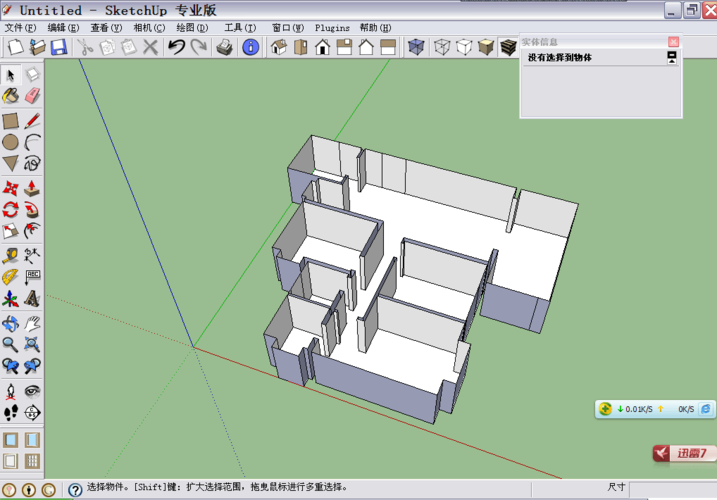Pick the Eraser tool
This screenshot has width=717, height=500.
tap(32, 96)
